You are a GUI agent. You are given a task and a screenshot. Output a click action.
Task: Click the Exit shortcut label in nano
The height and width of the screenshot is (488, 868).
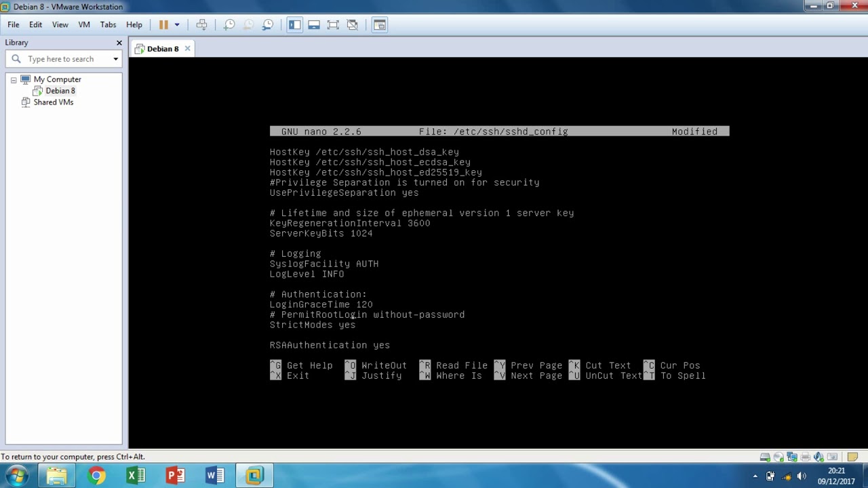point(298,375)
